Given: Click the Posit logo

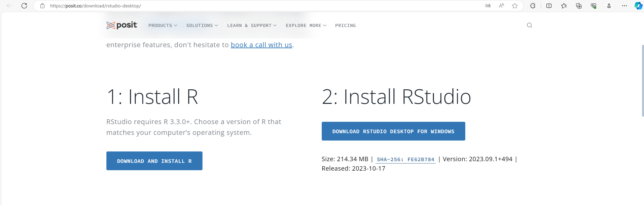Looking at the screenshot, I should click(x=122, y=25).
